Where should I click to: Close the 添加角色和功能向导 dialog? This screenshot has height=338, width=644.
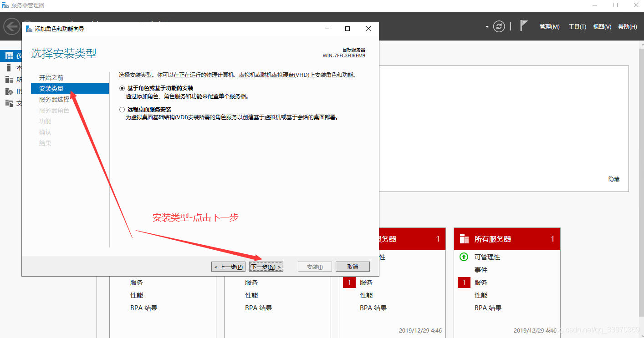(x=368, y=29)
